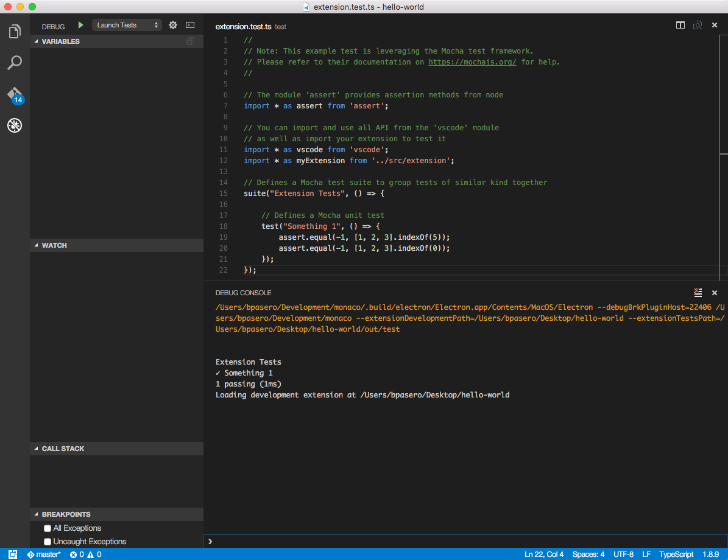This screenshot has height=560, width=728.
Task: Open the Explorer view in activity bar
Action: coord(15,31)
